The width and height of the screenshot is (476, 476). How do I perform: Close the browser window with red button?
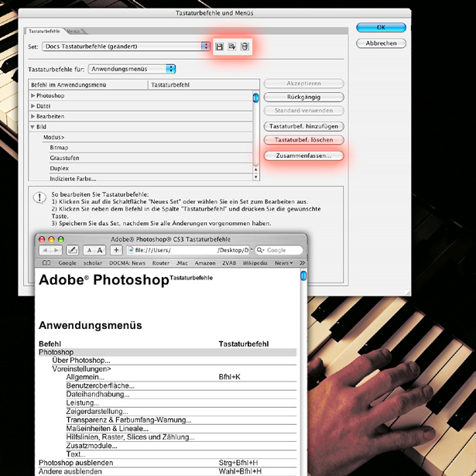[x=42, y=239]
